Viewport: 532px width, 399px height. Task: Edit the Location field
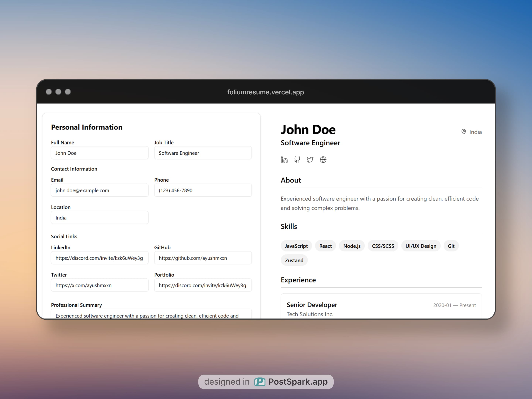(x=100, y=218)
